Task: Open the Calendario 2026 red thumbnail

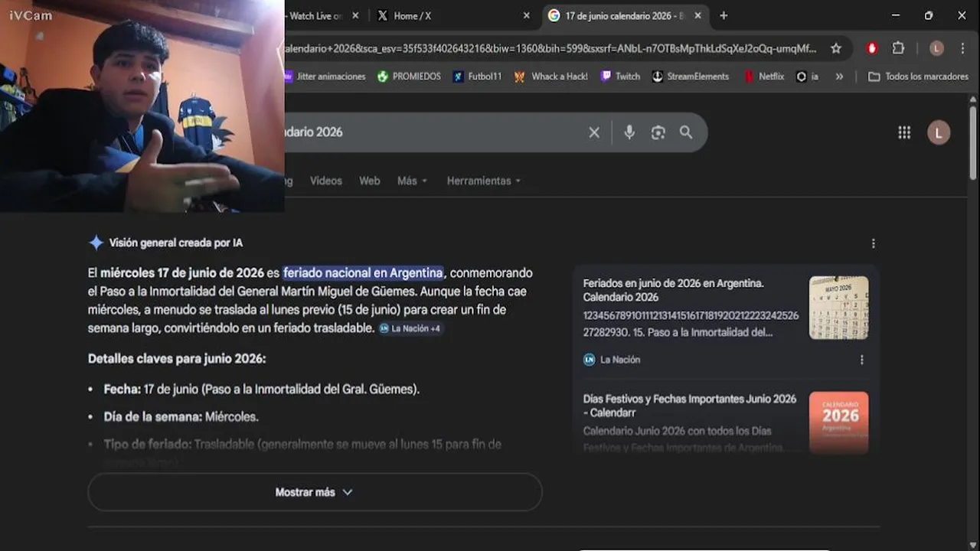Action: pyautogui.click(x=838, y=422)
